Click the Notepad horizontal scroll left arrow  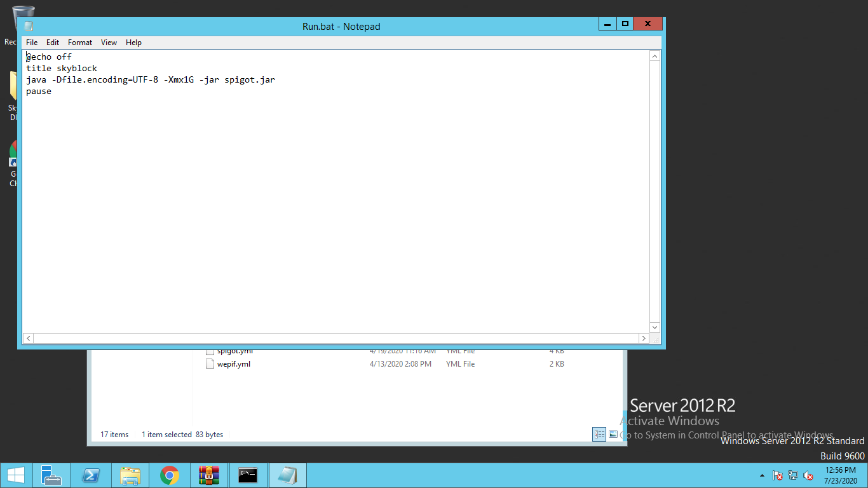[x=29, y=339]
